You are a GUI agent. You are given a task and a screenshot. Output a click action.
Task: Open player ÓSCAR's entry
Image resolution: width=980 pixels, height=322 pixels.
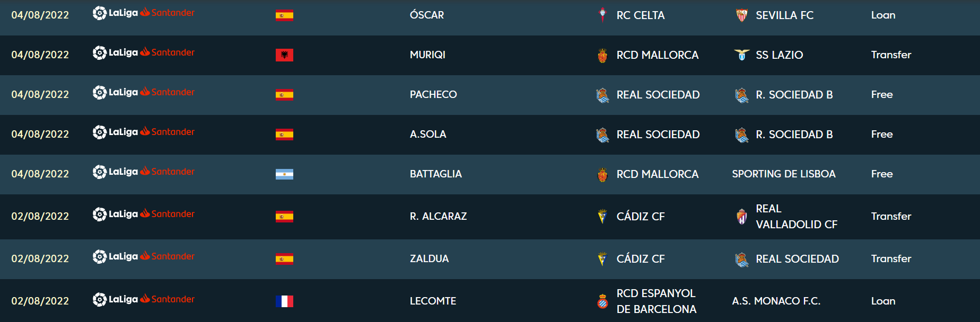427,15
